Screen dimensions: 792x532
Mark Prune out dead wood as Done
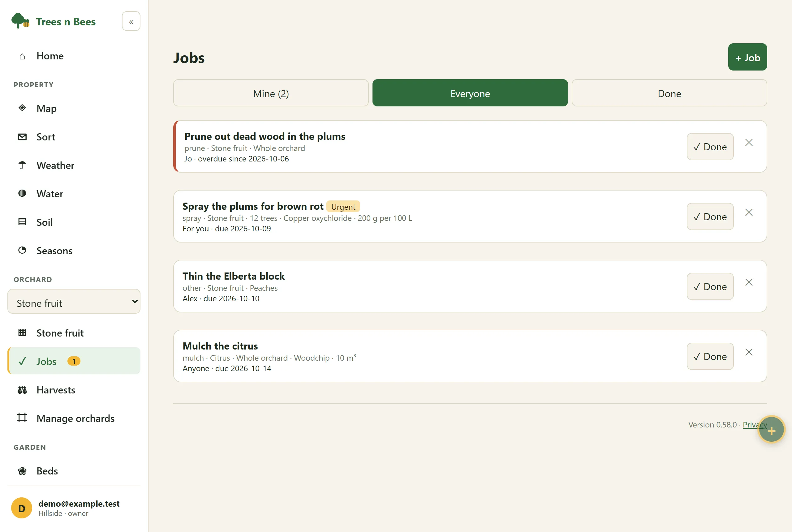tap(710, 147)
